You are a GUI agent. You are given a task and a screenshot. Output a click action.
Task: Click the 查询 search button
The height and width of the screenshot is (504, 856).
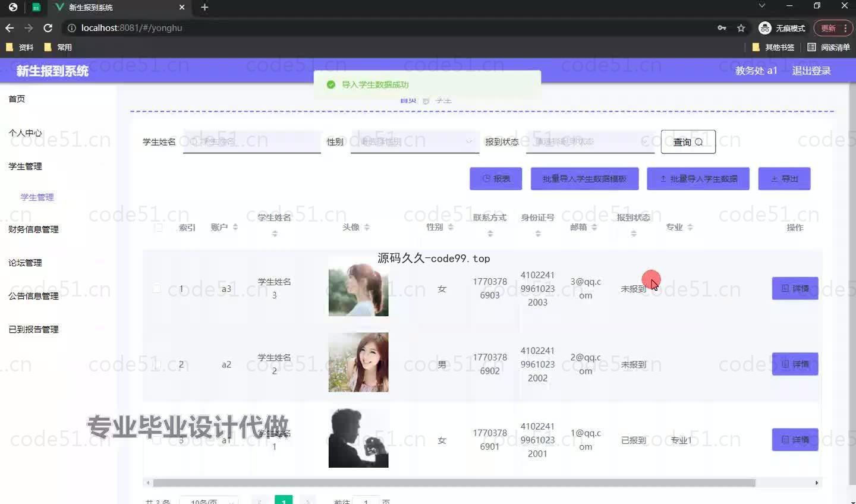click(x=688, y=142)
